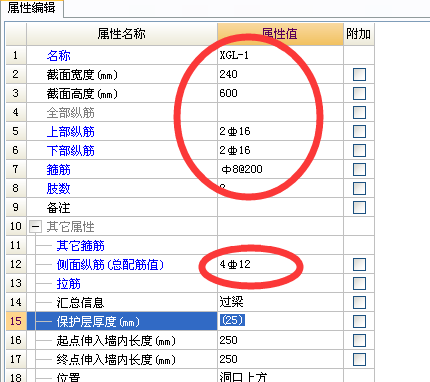Tick the 附加 checkbox for 截面高度
430x382 pixels.
tap(359, 93)
